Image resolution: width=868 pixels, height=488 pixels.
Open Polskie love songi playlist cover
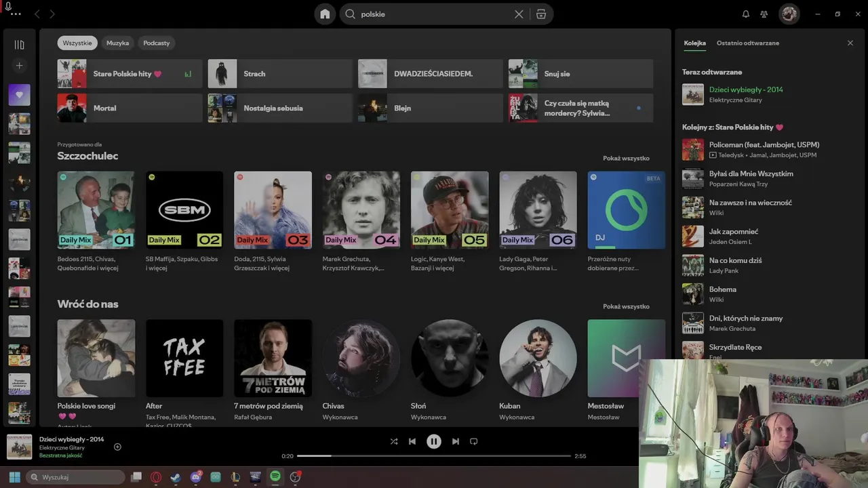point(96,359)
